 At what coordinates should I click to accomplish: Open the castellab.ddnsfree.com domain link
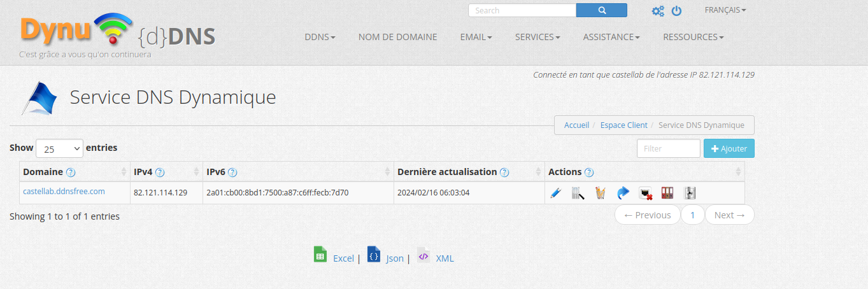click(x=64, y=192)
